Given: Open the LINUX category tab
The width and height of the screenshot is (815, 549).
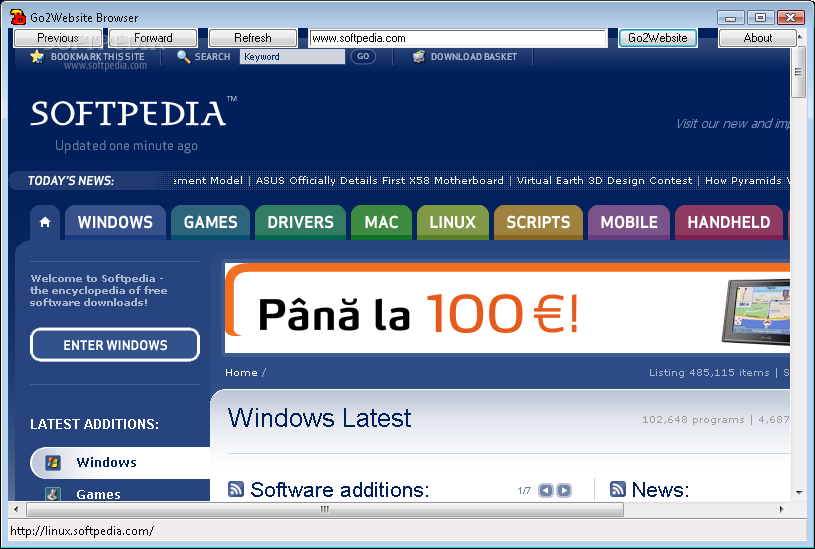Looking at the screenshot, I should click(x=453, y=223).
